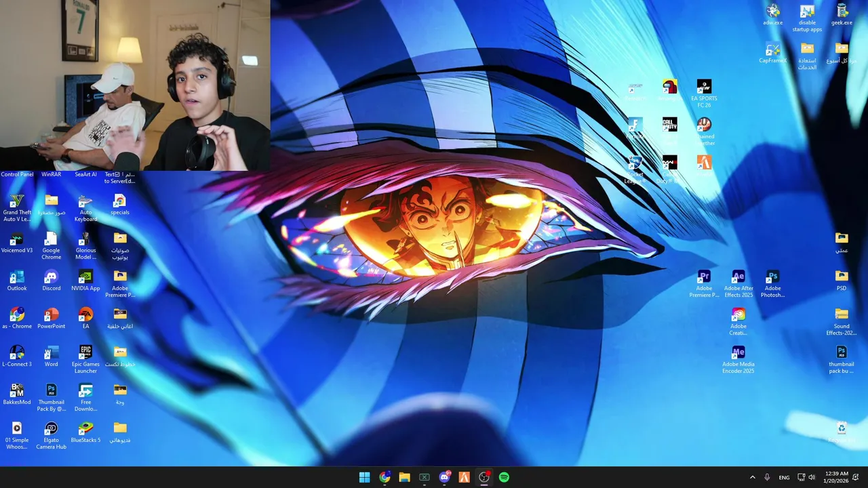Select the EA SPORTS FC 26 shortcut
The height and width of the screenshot is (488, 868).
[x=704, y=94]
